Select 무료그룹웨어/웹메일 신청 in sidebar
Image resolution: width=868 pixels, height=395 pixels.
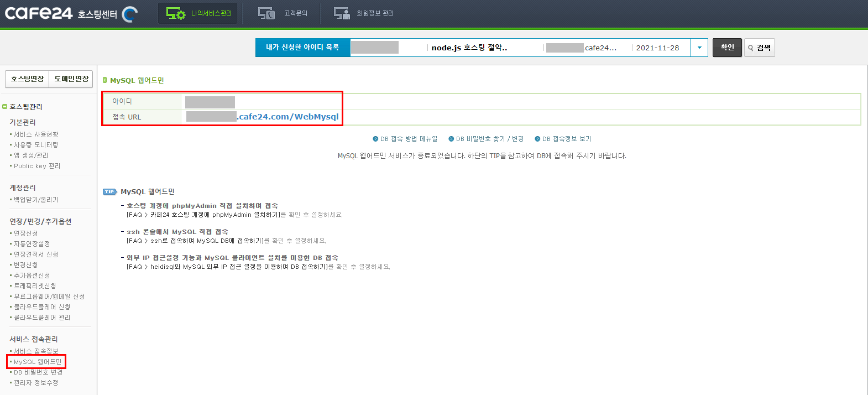pyautogui.click(x=49, y=297)
